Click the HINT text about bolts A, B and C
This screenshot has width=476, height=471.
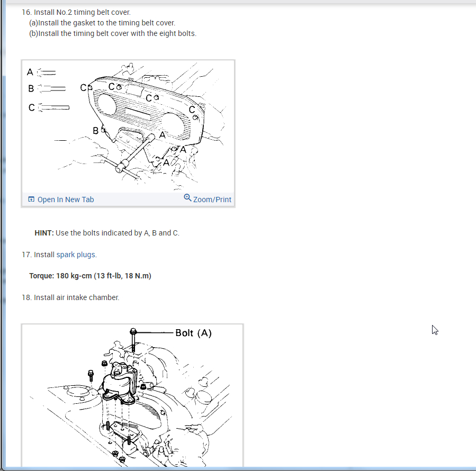click(x=107, y=233)
